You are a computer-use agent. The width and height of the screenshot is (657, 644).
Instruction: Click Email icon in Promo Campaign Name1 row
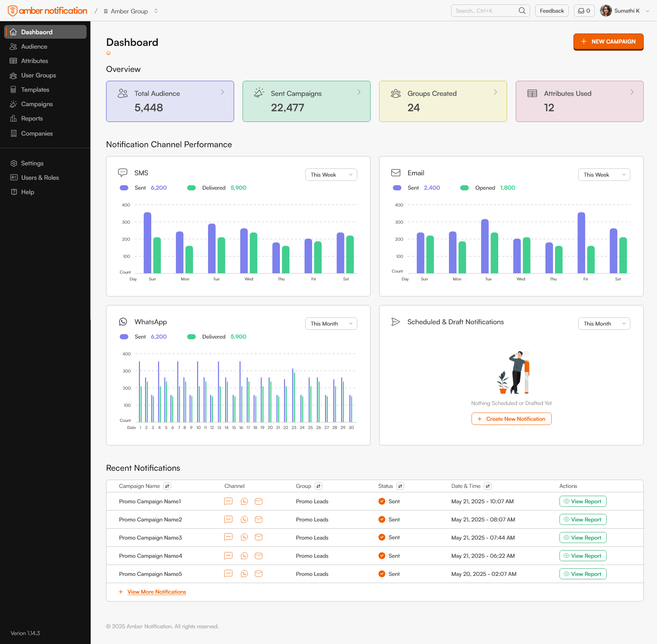[x=259, y=501]
